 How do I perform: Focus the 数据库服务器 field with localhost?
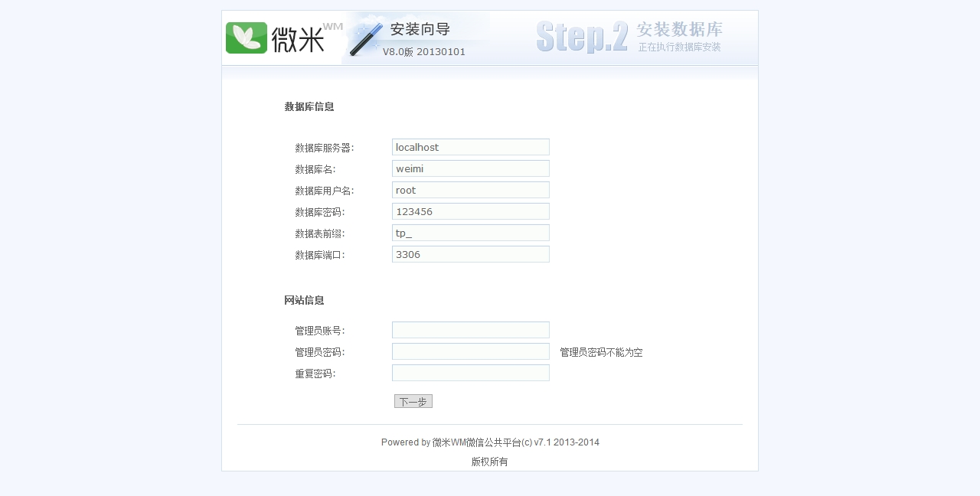pos(471,147)
